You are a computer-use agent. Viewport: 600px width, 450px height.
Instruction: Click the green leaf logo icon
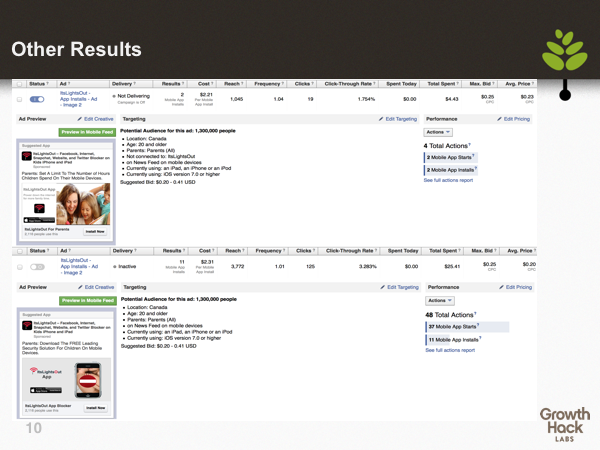tap(565, 50)
